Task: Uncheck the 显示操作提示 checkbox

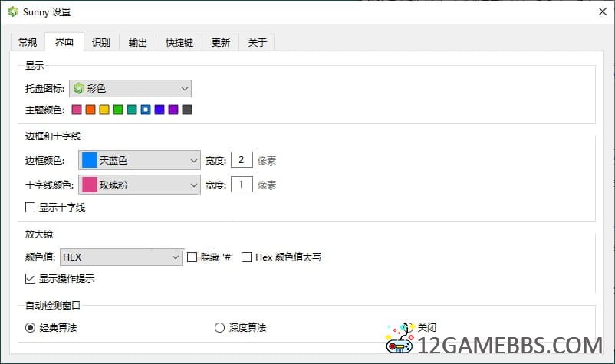Action: (31, 278)
